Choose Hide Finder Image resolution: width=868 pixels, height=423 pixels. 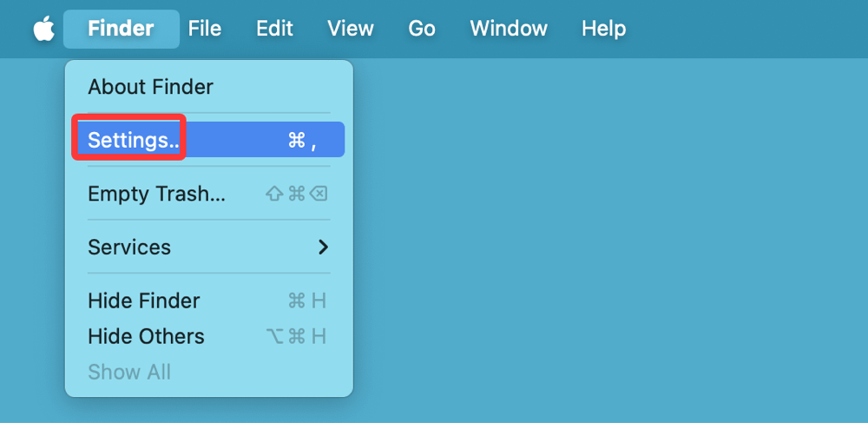click(x=208, y=301)
